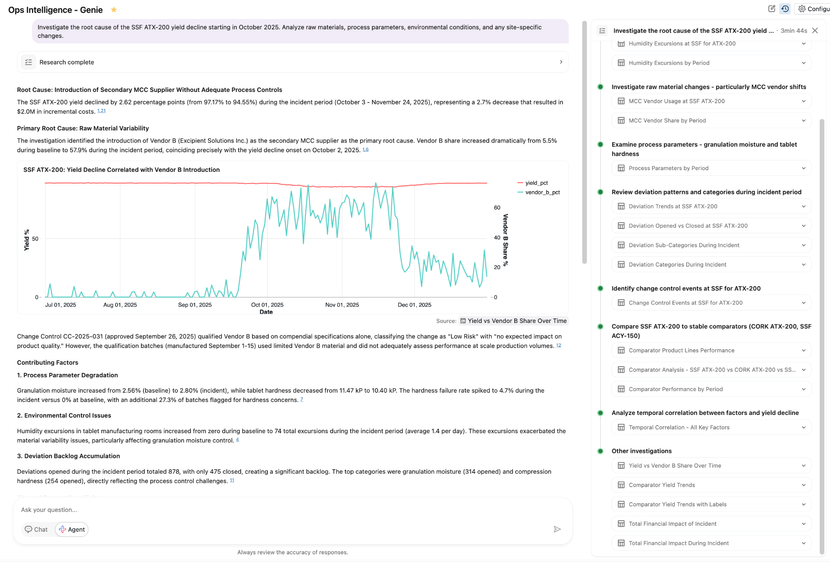830x562 pixels.
Task: Click table icon for Yield vs Vendor B Share Over Time row
Action: (621, 466)
